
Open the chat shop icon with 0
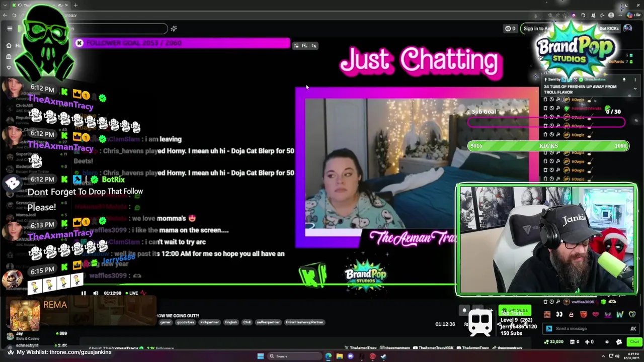(574, 342)
